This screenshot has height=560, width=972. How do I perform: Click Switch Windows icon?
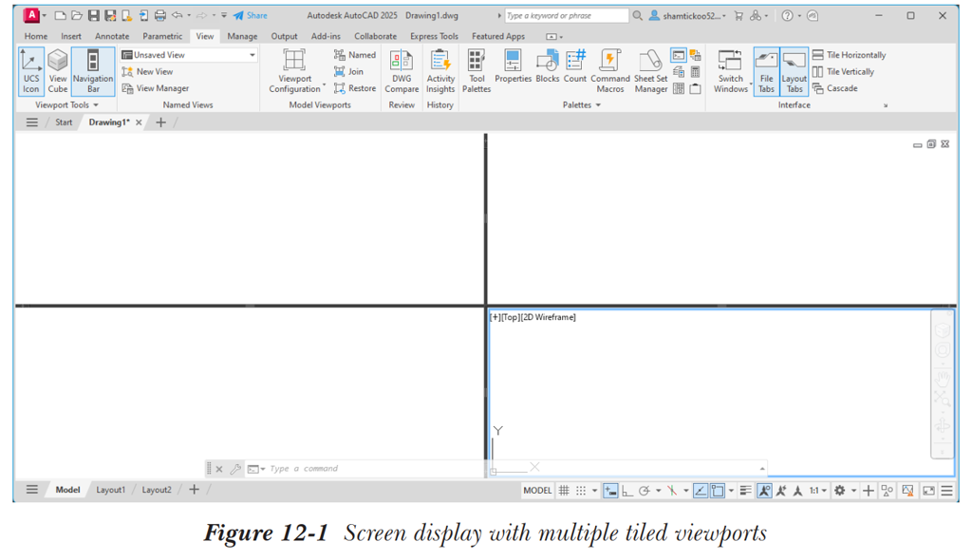730,61
